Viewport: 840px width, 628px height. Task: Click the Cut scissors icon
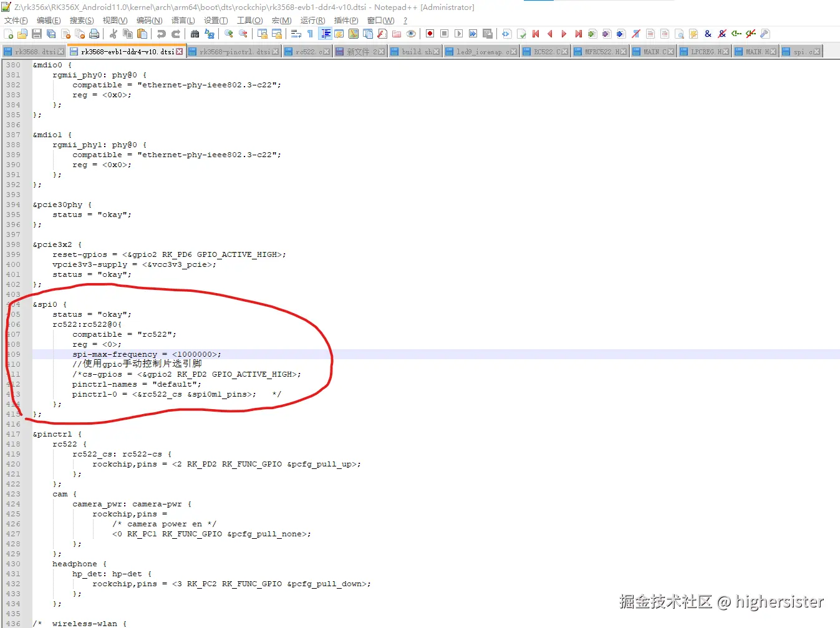click(x=113, y=34)
